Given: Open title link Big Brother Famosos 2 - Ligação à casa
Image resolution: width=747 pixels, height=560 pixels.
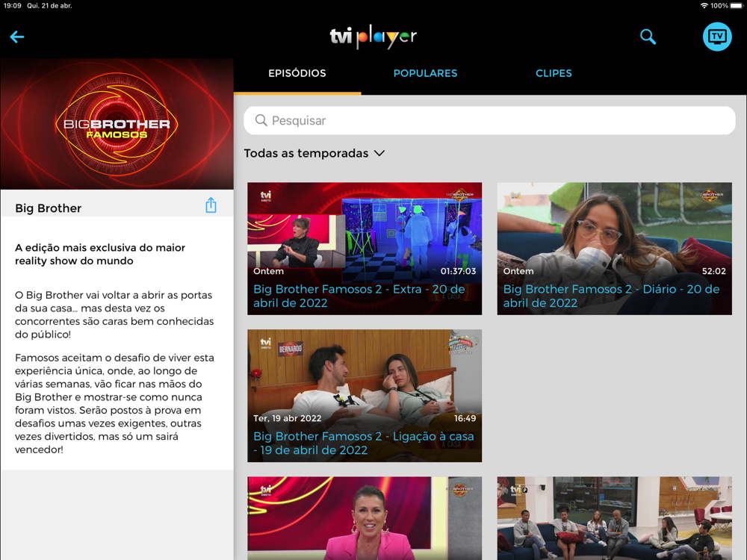Looking at the screenshot, I should (364, 443).
